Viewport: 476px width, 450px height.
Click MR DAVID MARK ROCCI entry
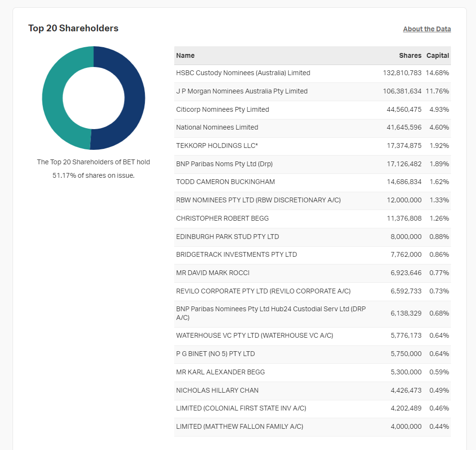213,273
